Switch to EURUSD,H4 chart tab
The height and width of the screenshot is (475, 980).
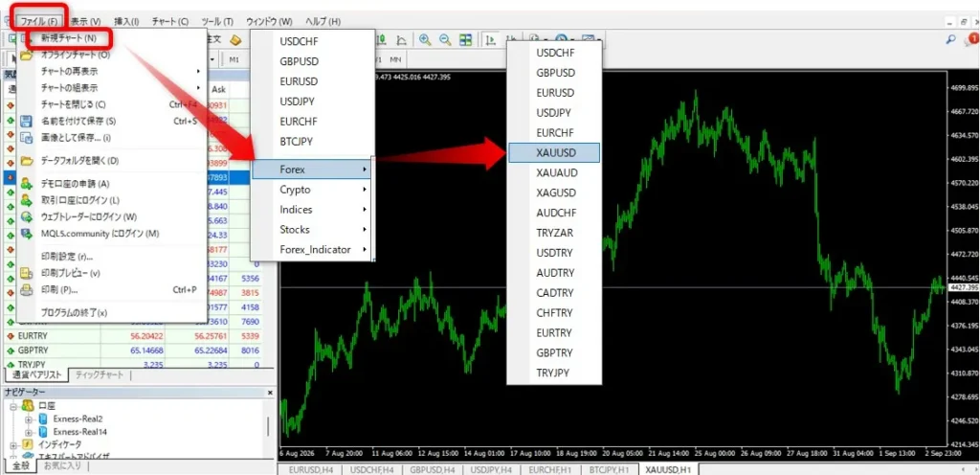click(309, 468)
